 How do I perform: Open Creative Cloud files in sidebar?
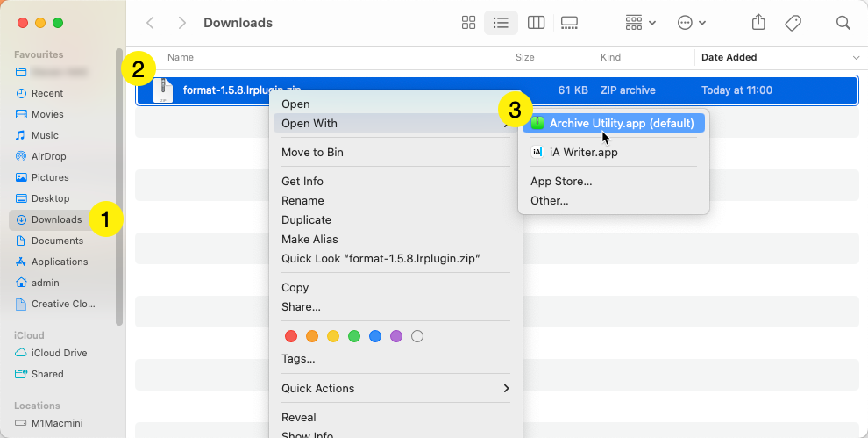click(62, 304)
